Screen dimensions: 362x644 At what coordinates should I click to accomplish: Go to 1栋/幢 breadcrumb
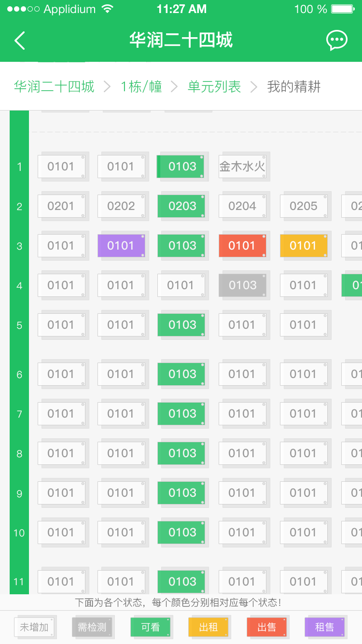(x=141, y=87)
